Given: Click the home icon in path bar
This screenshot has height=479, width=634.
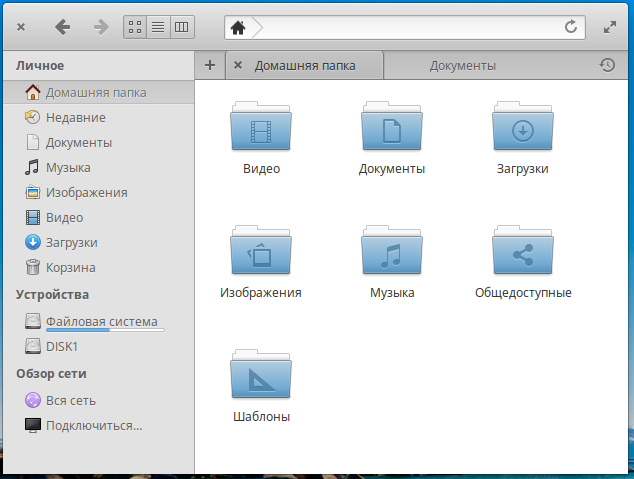Looking at the screenshot, I should pyautogui.click(x=238, y=27).
